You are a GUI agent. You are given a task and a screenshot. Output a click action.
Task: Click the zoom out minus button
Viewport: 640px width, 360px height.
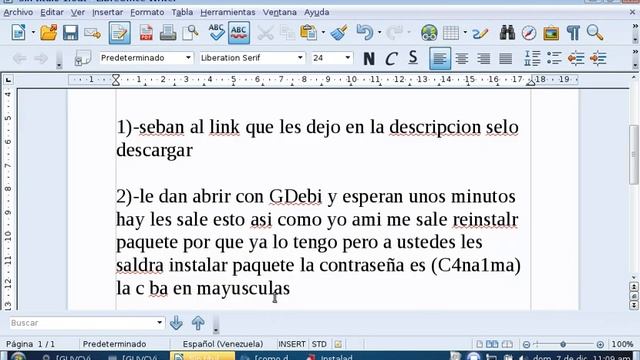pyautogui.click(x=526, y=344)
